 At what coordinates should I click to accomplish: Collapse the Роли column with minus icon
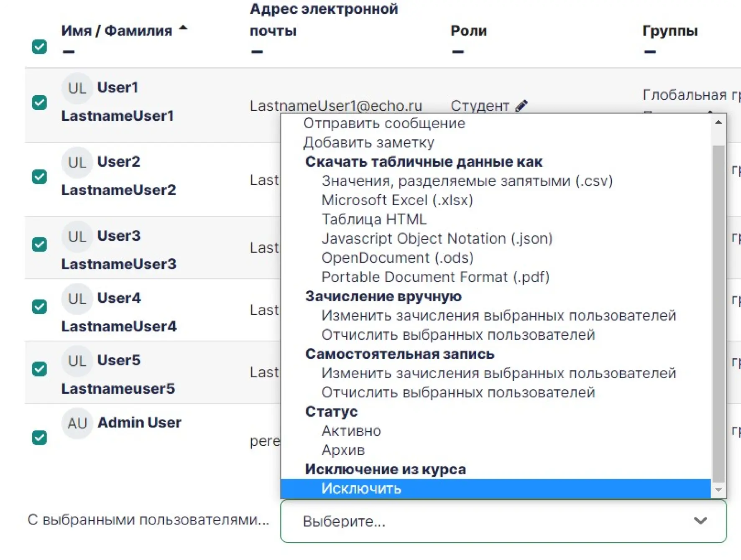coord(458,52)
